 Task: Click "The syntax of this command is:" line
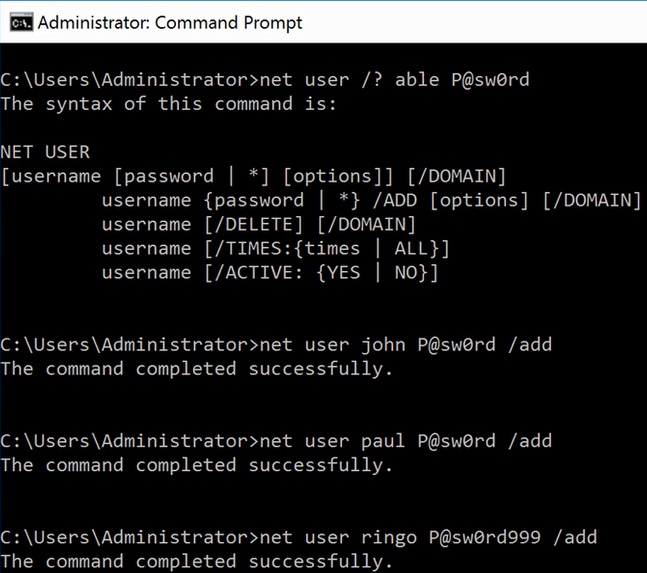click(163, 103)
